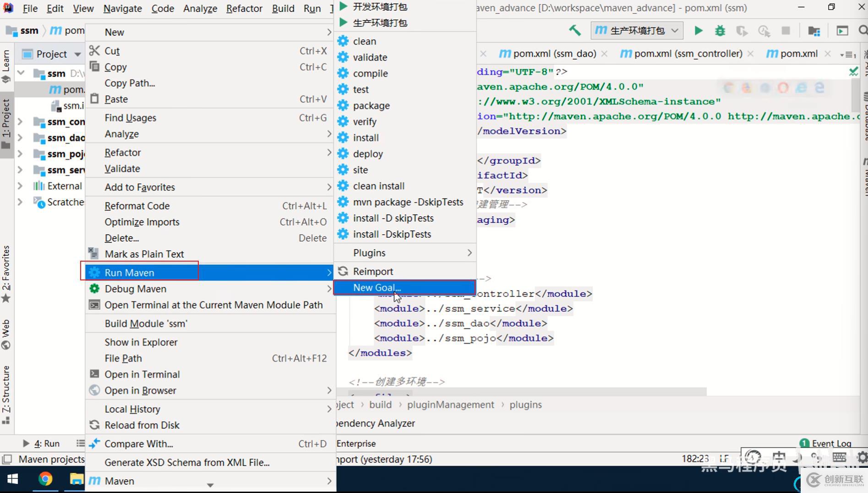The height and width of the screenshot is (493, 868).
Task: Open the Structure tool window tab
Action: pyautogui.click(x=6, y=395)
